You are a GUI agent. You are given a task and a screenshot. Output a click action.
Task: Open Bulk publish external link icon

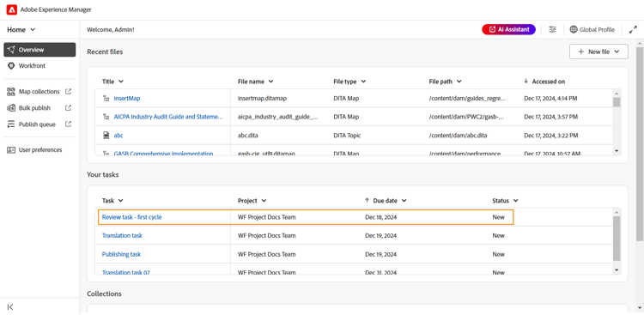coord(69,107)
